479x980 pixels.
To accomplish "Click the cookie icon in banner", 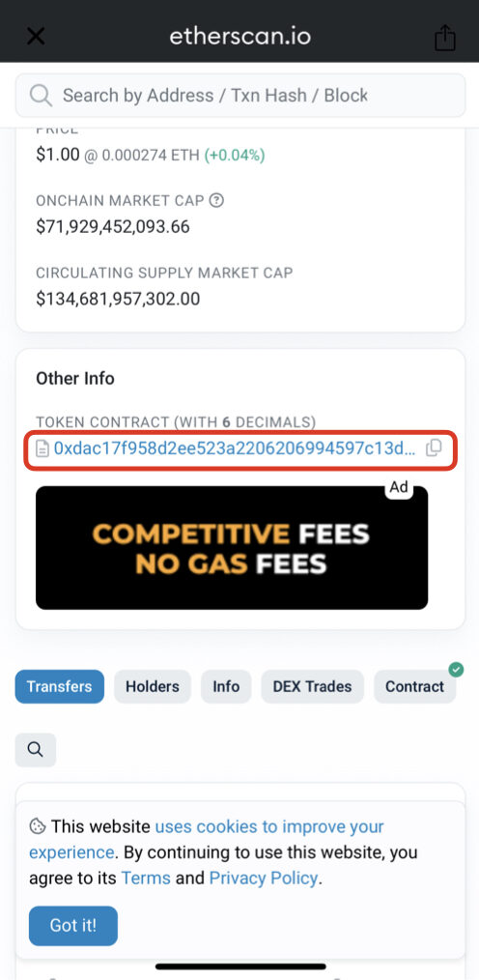I will click(38, 826).
